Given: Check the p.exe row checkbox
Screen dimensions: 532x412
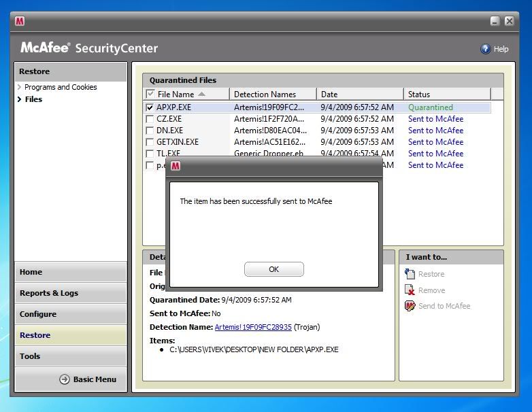Looking at the screenshot, I should pyautogui.click(x=149, y=165).
